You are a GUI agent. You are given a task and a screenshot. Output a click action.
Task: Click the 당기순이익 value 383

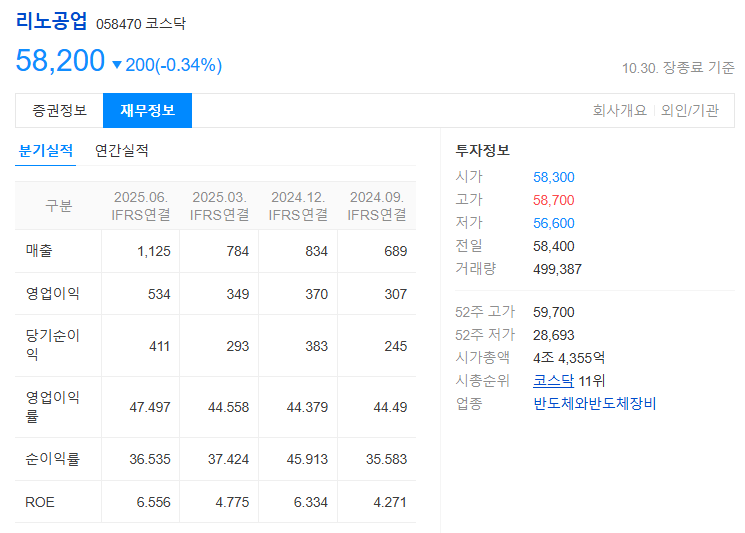[x=316, y=346]
